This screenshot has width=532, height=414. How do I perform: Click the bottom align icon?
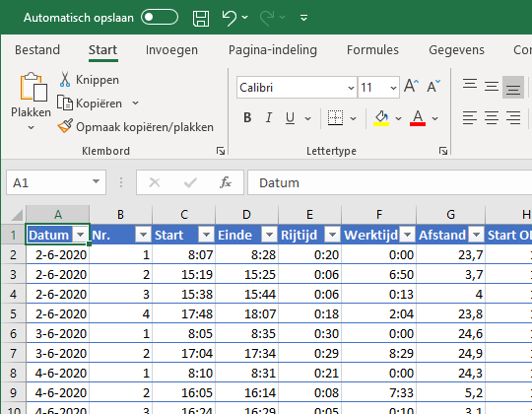(513, 87)
